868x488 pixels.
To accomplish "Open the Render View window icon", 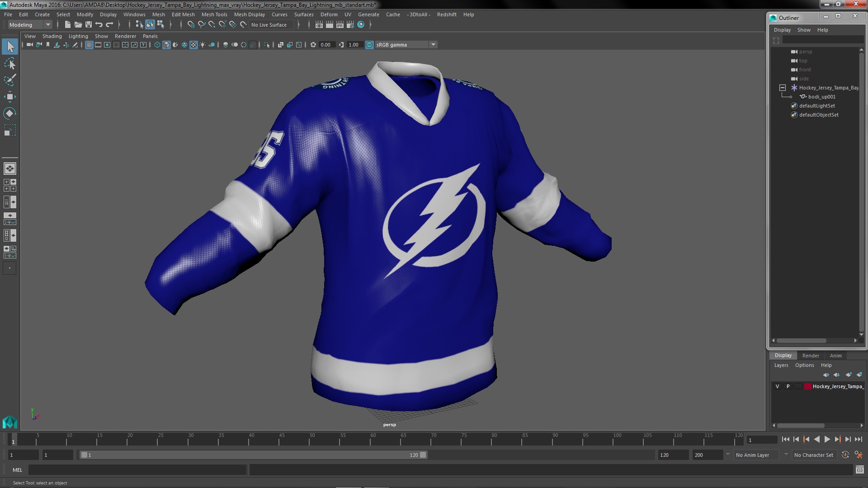I will [x=319, y=25].
